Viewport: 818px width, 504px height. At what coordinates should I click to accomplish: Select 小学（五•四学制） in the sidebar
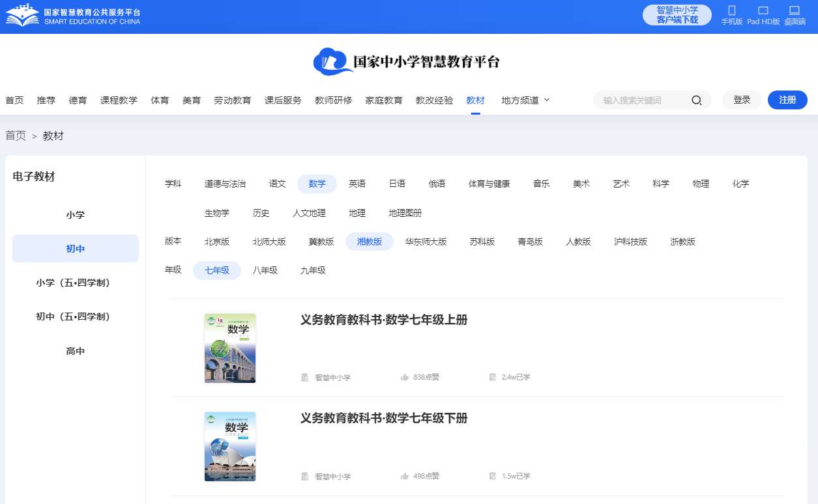point(76,283)
